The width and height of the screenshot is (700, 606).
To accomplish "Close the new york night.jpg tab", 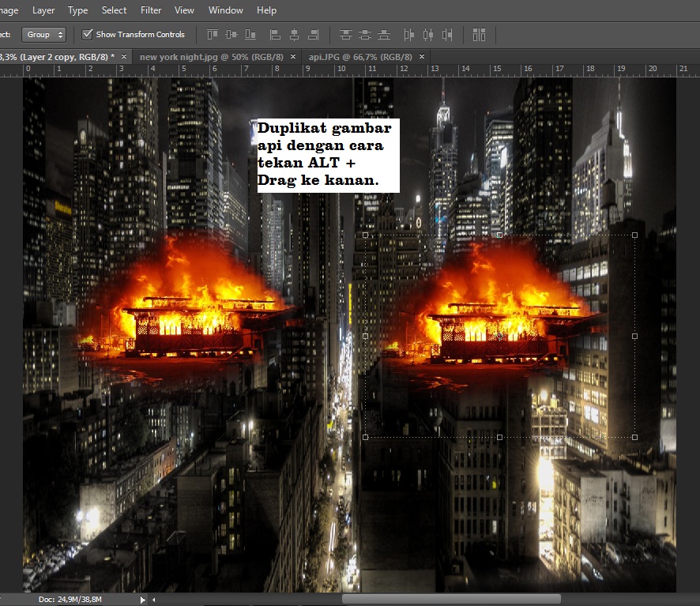I will click(x=293, y=57).
